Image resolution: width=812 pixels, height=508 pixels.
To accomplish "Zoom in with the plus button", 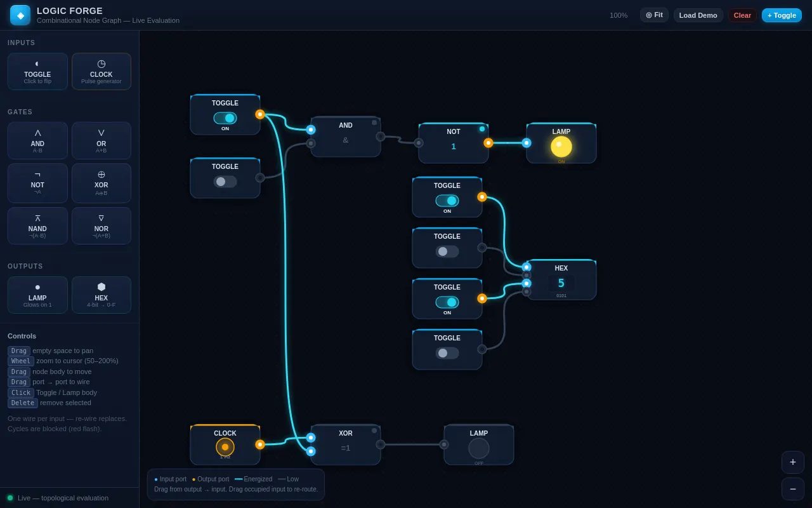I will coord(793,462).
